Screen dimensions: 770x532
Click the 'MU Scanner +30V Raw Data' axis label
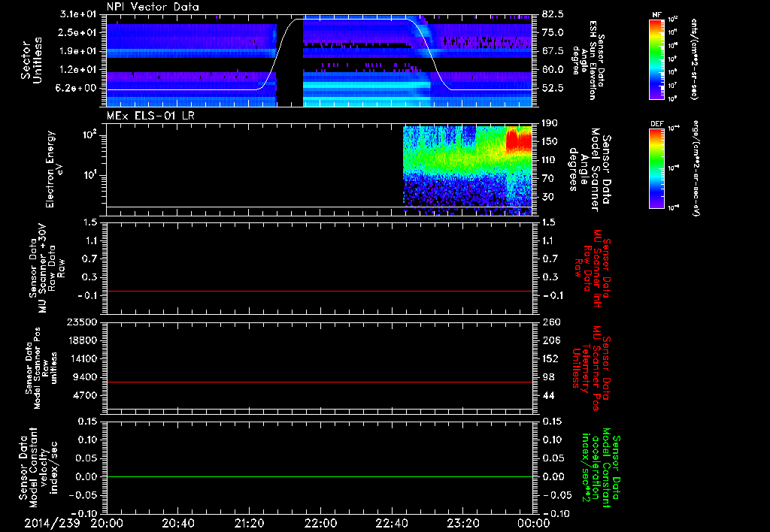47,268
